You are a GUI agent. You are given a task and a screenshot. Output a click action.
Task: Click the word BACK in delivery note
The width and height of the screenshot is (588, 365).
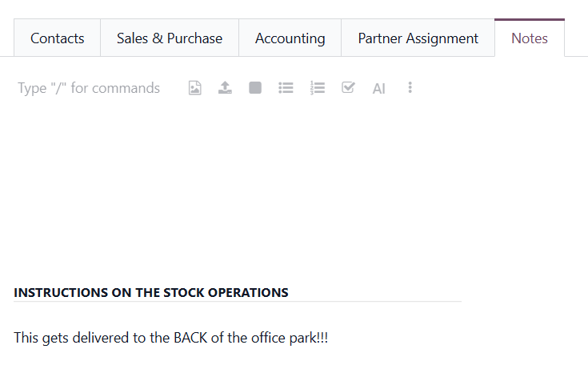[190, 338]
